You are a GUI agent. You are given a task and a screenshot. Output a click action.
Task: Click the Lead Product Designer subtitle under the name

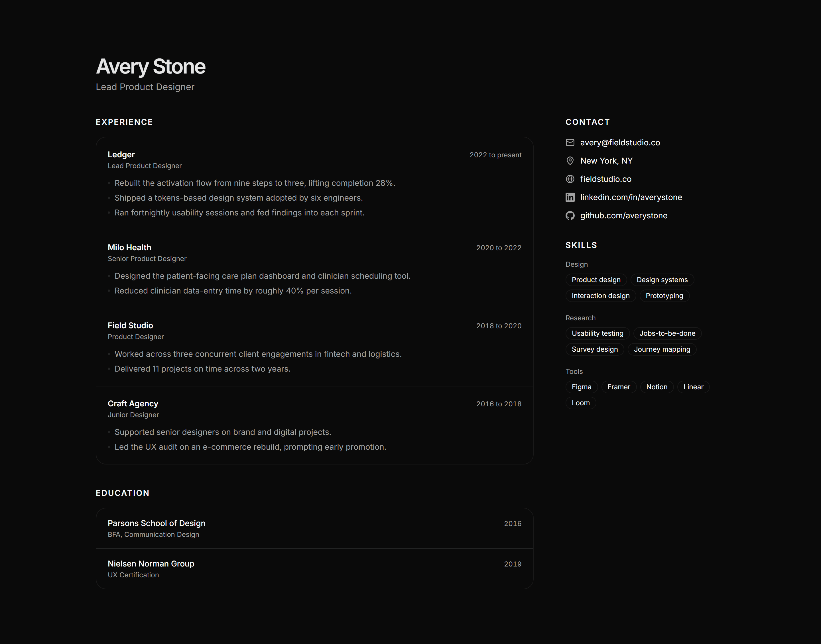pos(145,87)
